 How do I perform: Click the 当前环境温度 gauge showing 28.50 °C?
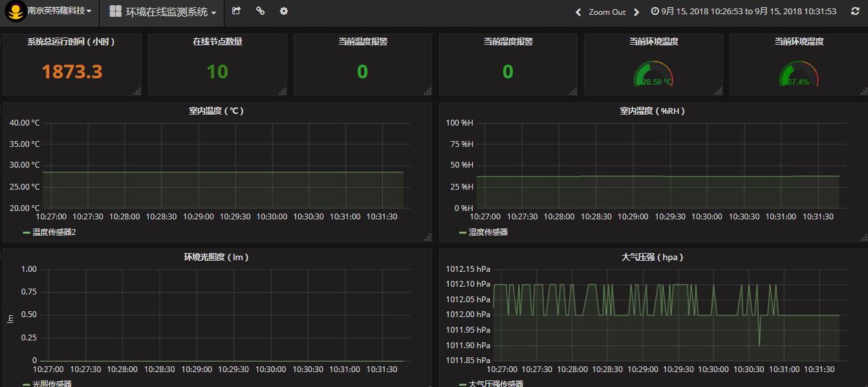pos(653,74)
